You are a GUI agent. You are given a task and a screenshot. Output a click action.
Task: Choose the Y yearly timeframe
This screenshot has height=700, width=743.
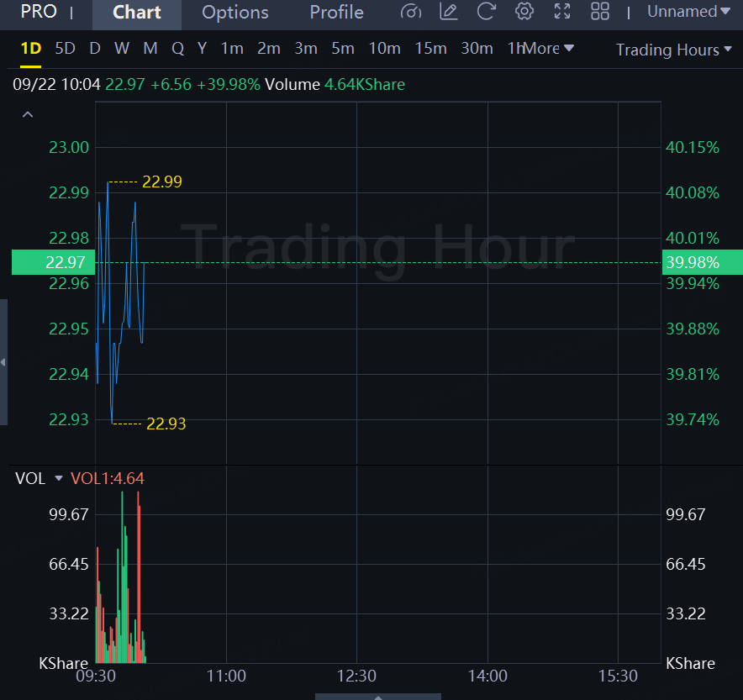click(x=203, y=48)
